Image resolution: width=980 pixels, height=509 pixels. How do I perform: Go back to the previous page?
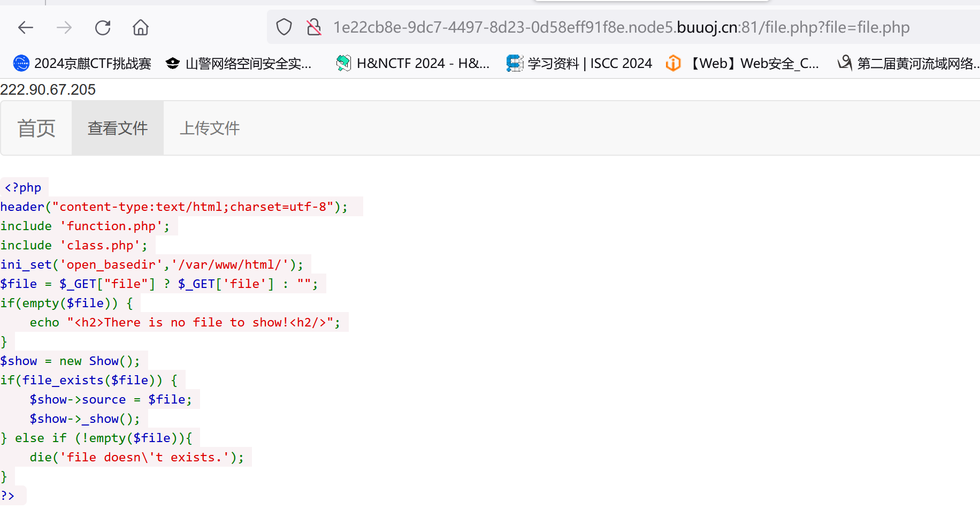[26, 27]
